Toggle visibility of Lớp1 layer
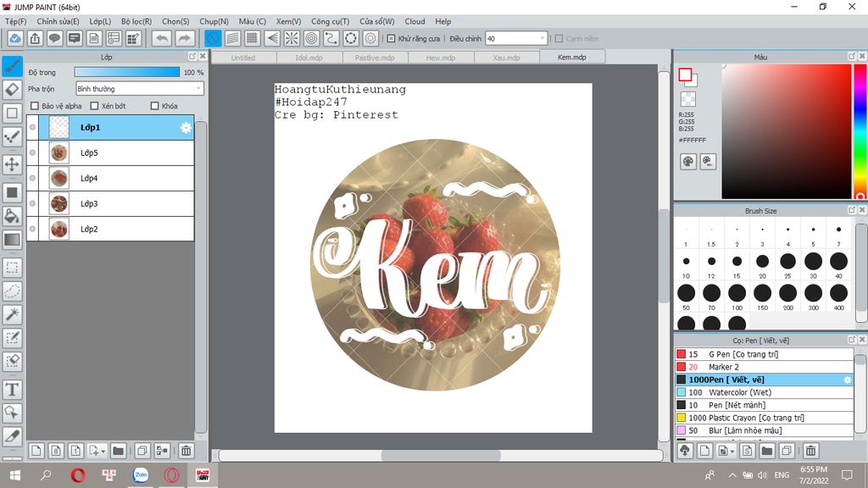 click(33, 127)
